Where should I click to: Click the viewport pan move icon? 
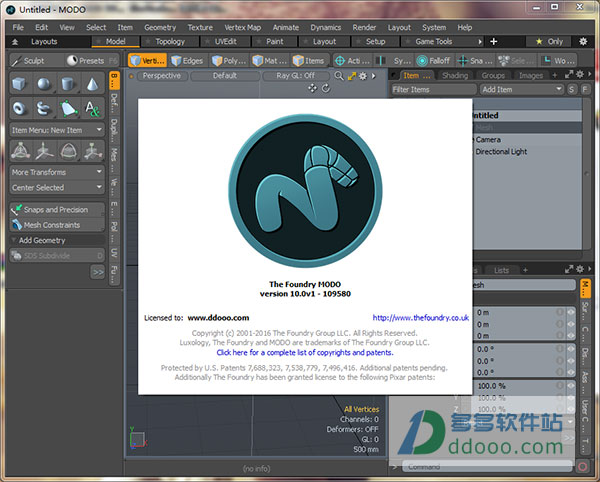pos(312,88)
